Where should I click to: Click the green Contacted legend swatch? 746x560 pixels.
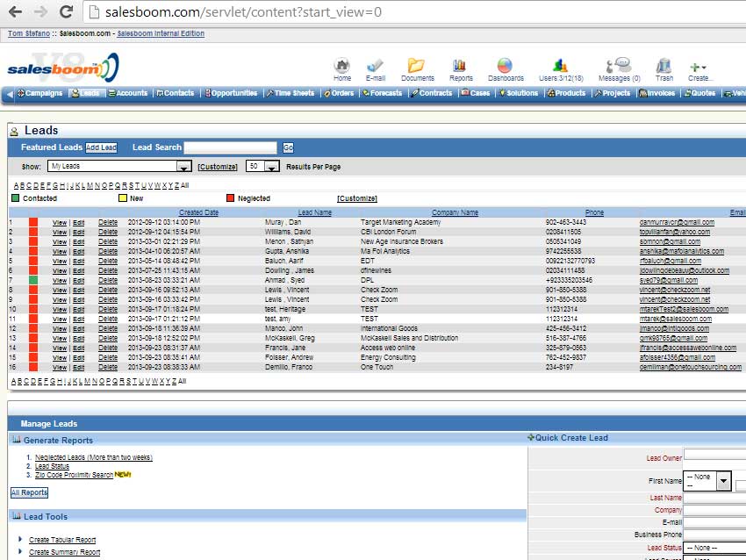pos(16,197)
